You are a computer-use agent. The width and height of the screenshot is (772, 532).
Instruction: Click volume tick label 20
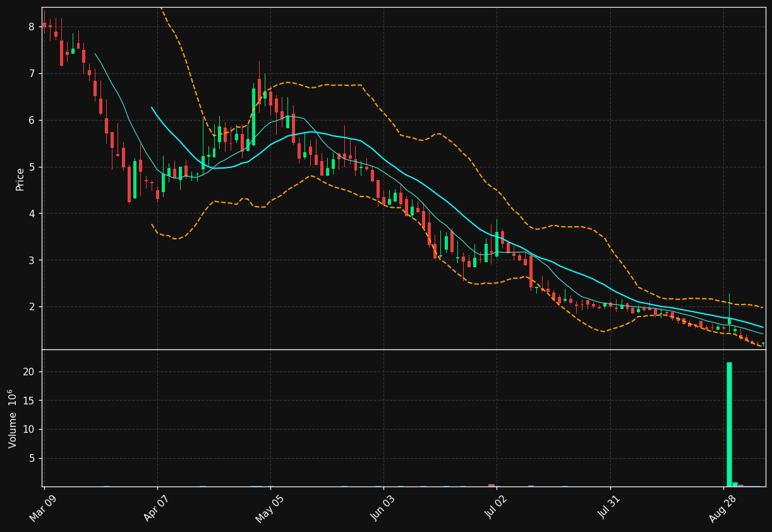(x=28, y=372)
